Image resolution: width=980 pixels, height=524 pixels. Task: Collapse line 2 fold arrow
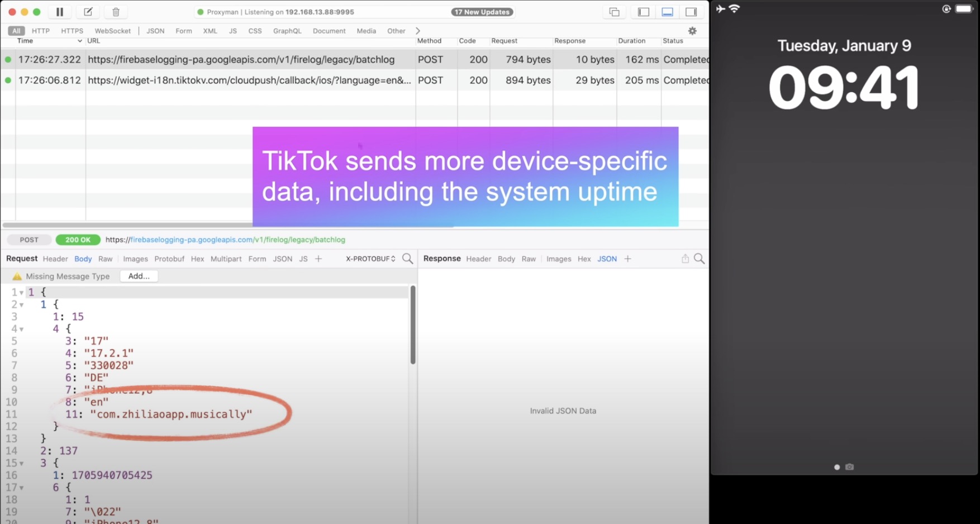[21, 304]
